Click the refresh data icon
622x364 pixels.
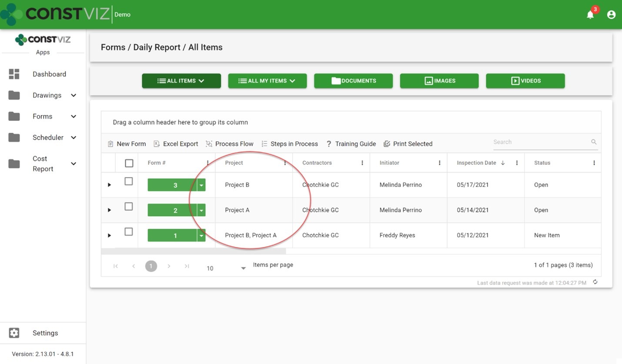point(595,282)
